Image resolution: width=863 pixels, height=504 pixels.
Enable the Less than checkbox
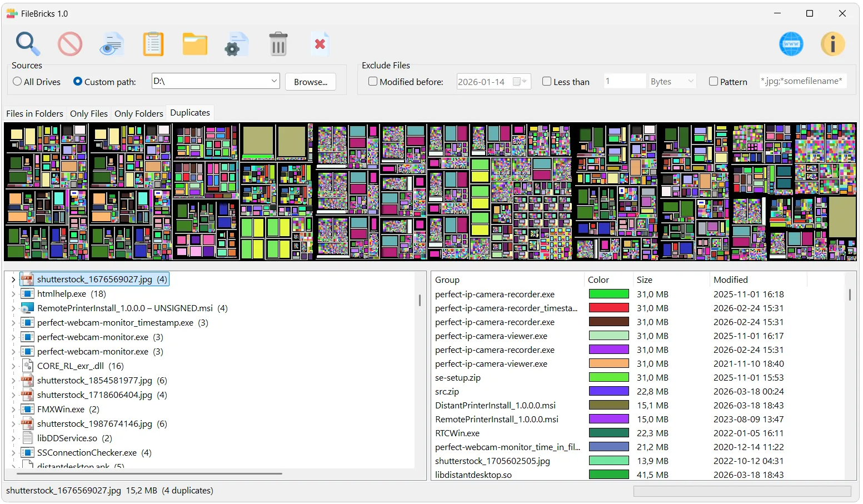pos(547,82)
